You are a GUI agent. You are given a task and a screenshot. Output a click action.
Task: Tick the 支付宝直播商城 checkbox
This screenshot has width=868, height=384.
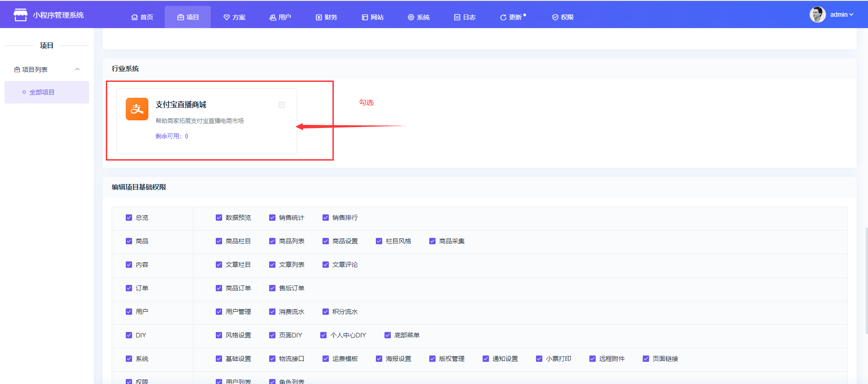point(282,105)
